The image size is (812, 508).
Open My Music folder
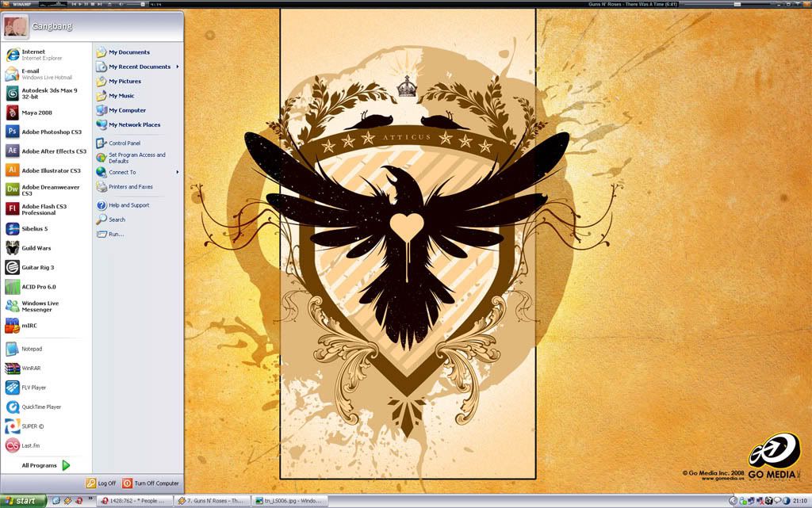pos(138,96)
